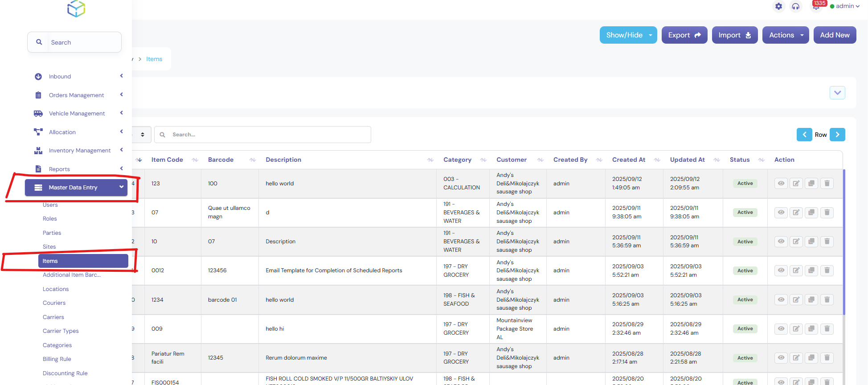View details eye icon for item 009
Viewport: 868px width, 385px height.
click(781, 329)
